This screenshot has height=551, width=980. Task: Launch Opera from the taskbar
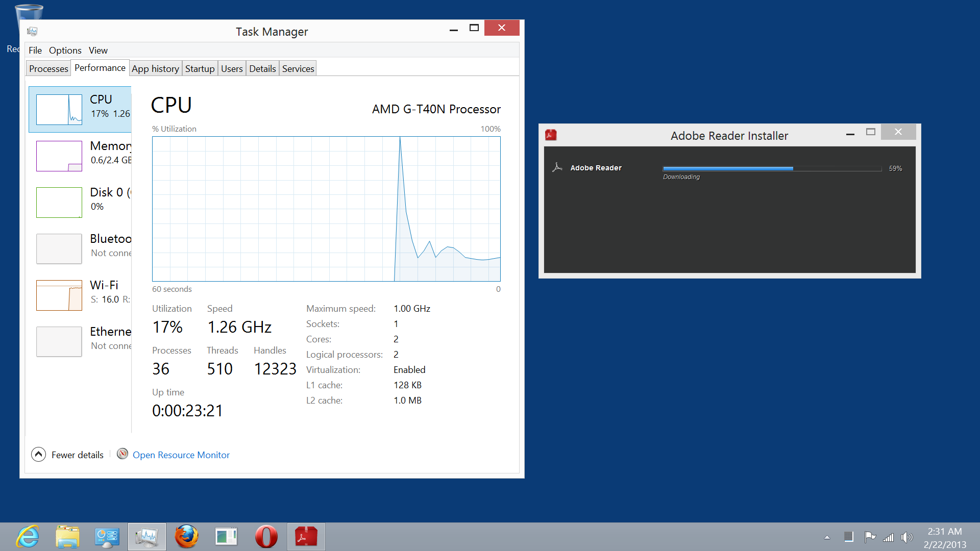point(266,537)
